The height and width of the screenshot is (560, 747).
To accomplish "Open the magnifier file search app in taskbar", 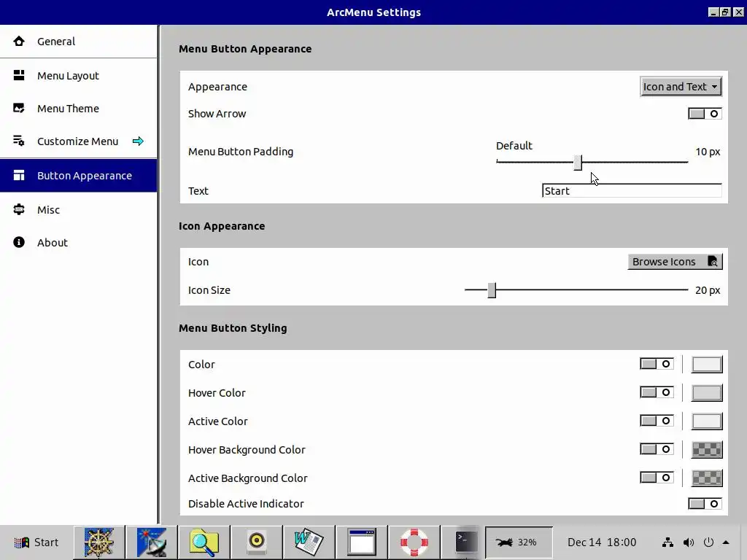I will point(204,542).
